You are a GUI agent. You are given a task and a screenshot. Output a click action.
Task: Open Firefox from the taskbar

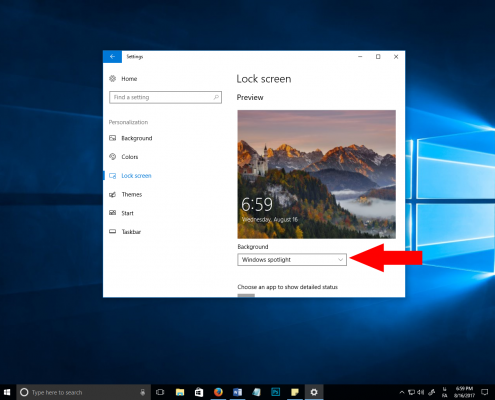pyautogui.click(x=218, y=392)
